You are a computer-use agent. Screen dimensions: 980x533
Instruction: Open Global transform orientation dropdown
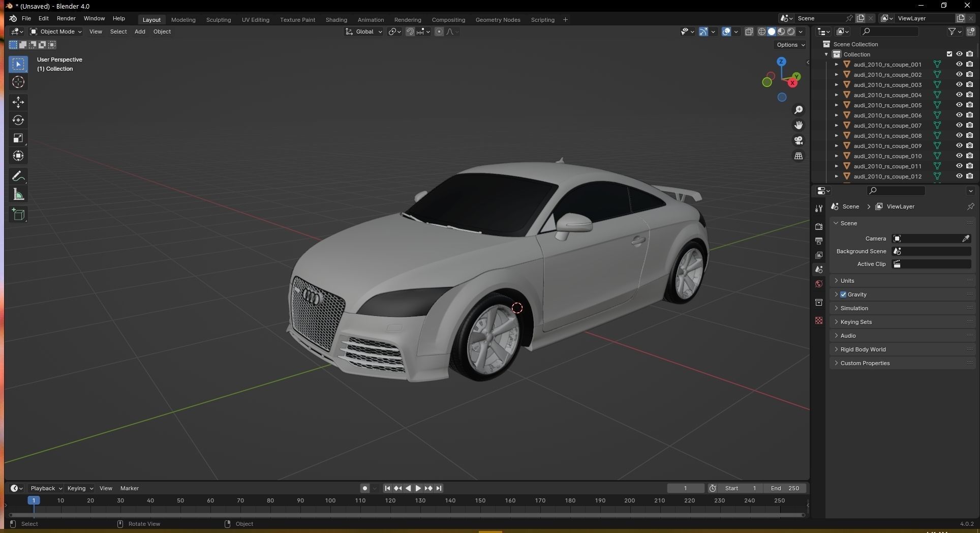tap(364, 32)
